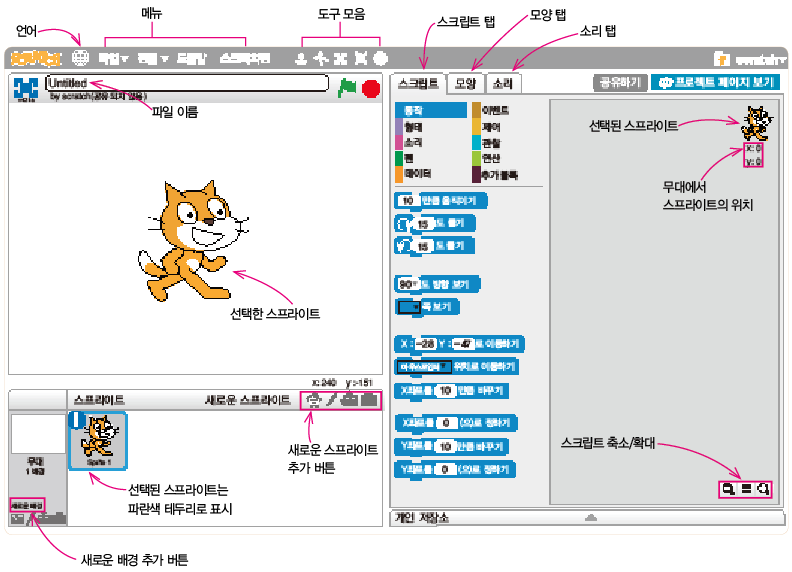The image size is (792, 572).
Task: Select the Duplicate stamp tool in toolbar
Action: pos(301,59)
